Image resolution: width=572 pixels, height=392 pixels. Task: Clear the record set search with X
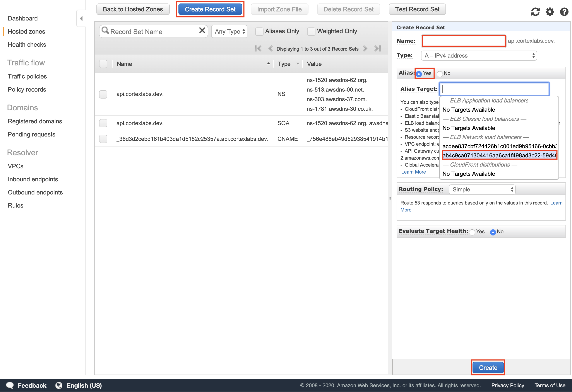[x=202, y=31]
